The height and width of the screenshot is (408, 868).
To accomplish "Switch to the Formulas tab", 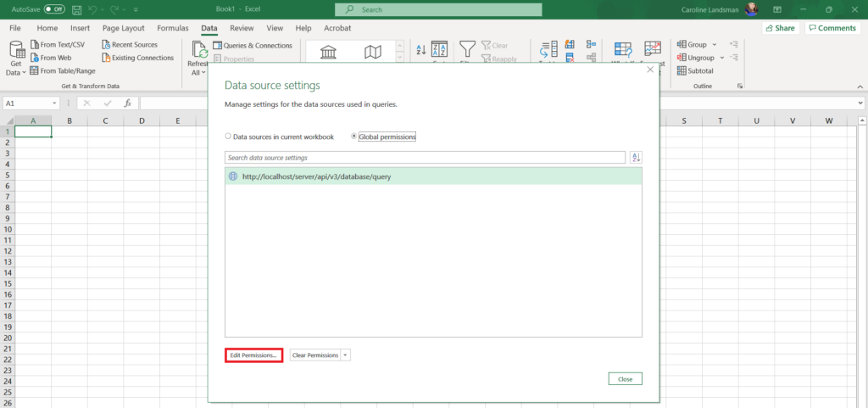I will click(172, 28).
